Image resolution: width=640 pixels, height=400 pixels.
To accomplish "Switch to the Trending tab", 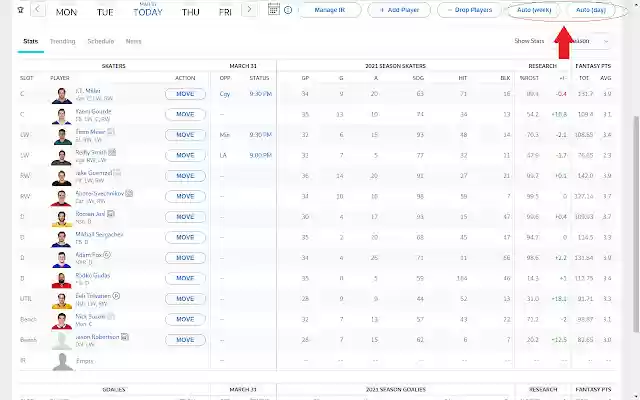I will [x=62, y=41].
